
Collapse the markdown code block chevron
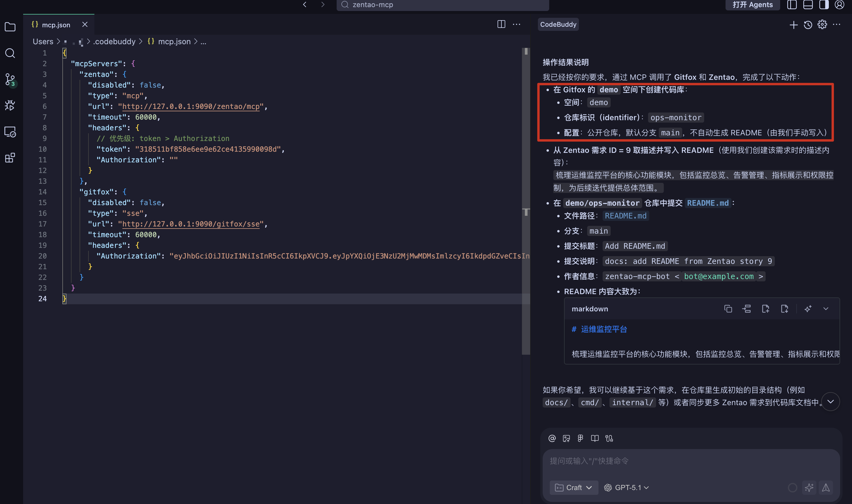tap(826, 309)
